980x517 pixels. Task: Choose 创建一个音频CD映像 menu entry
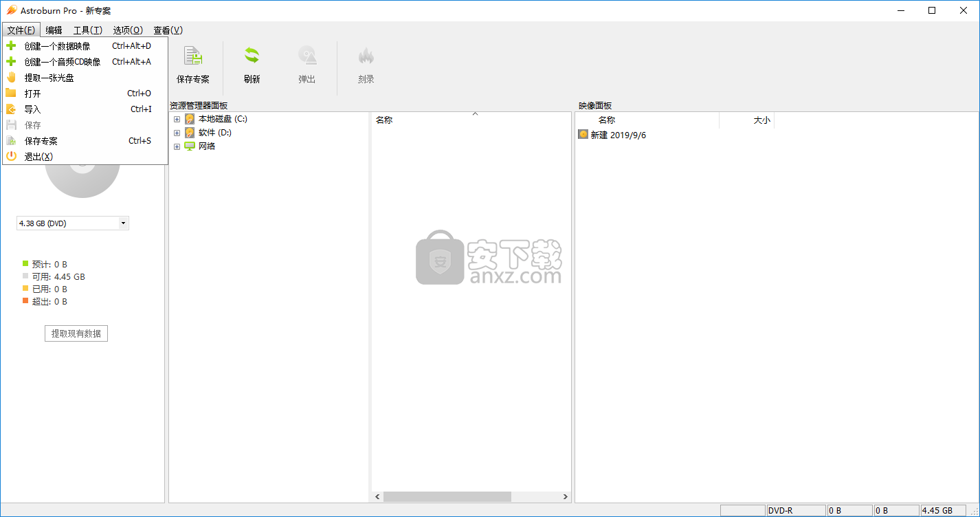[85, 62]
